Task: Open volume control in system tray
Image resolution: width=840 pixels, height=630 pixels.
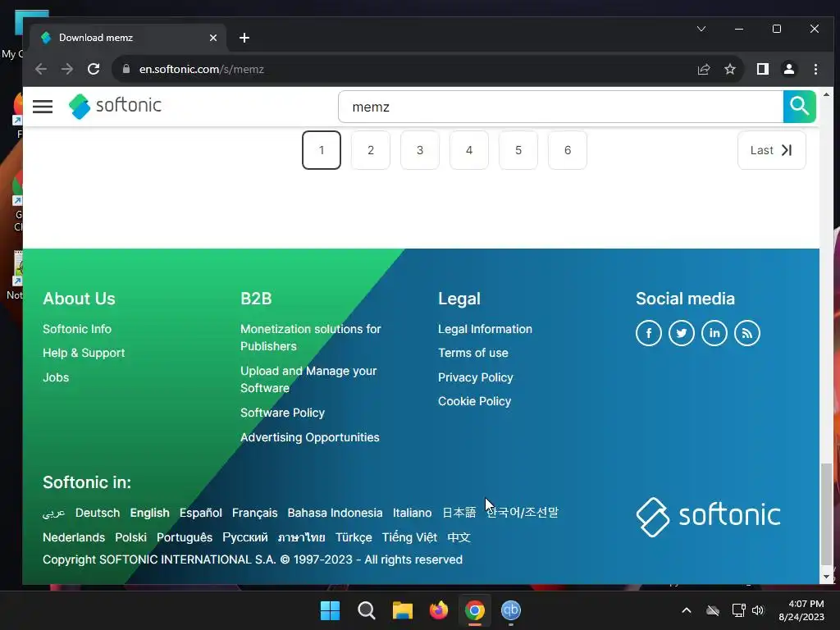Action: [x=758, y=610]
